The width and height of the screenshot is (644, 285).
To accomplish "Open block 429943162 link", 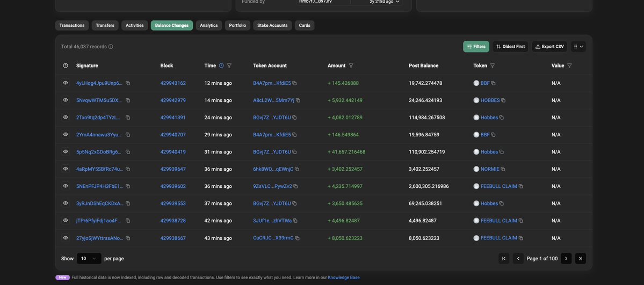I will pyautogui.click(x=173, y=83).
